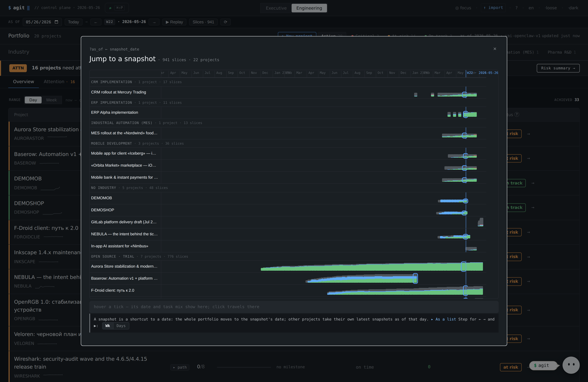588x382 pixels.
Task: Open the Slices 941 button
Action: [203, 22]
